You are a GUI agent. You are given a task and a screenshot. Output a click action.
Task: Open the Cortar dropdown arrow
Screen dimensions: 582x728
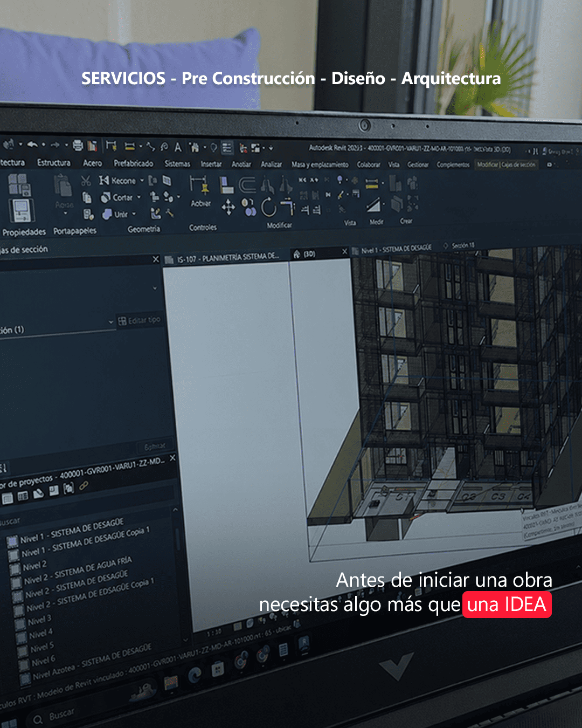(x=138, y=197)
